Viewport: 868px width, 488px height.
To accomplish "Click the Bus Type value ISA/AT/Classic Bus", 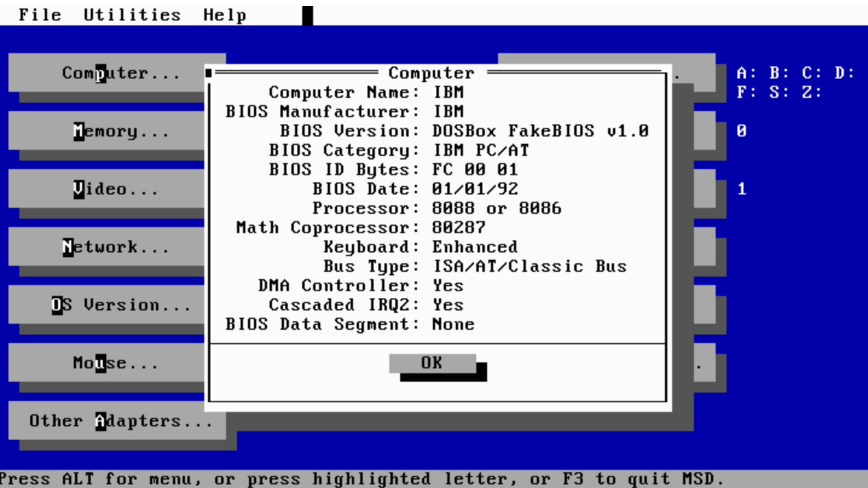I will [x=530, y=266].
